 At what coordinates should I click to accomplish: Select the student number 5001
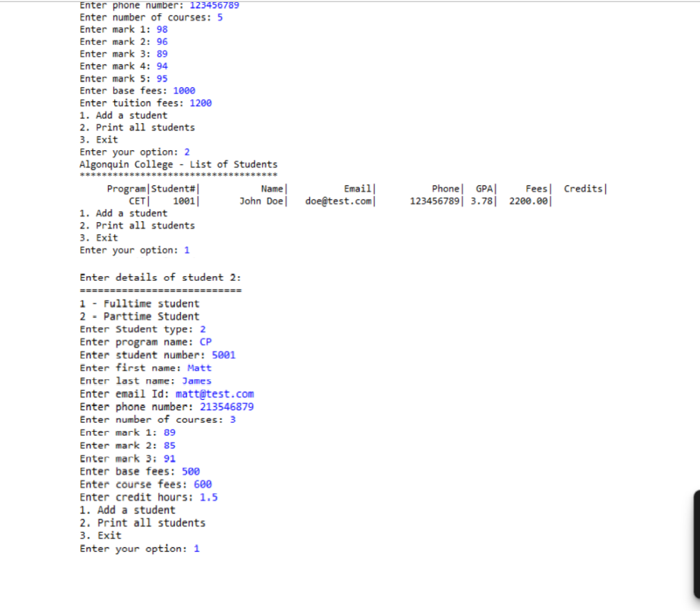point(223,354)
